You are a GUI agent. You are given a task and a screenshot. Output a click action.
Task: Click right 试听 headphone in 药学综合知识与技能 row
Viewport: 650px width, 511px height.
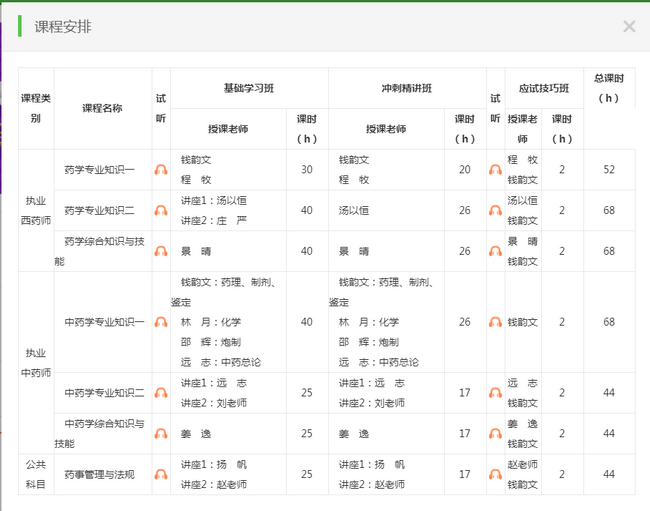pyautogui.click(x=495, y=251)
